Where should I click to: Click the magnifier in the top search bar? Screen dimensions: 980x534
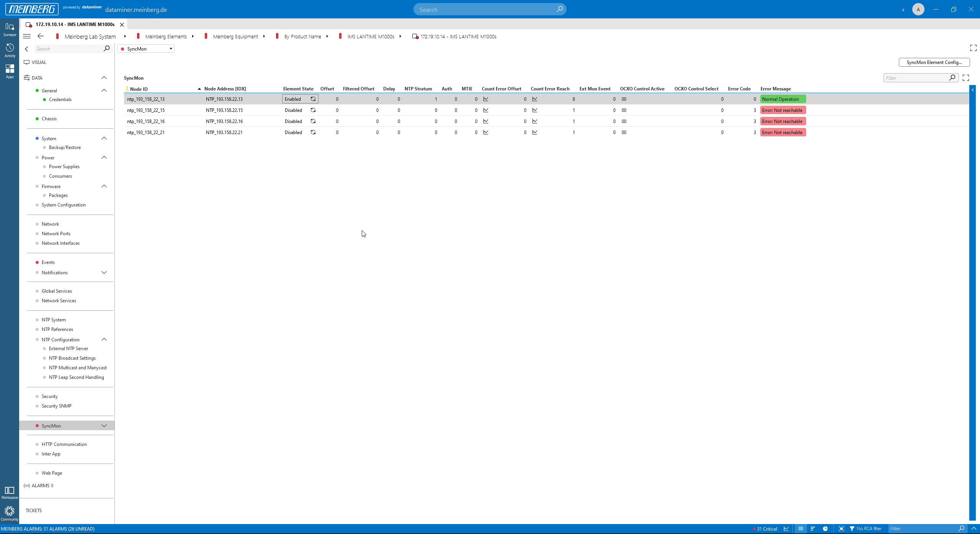pos(560,9)
